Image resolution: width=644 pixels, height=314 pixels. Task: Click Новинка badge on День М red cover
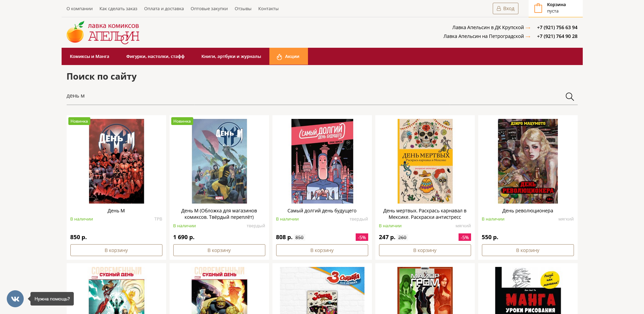click(x=79, y=121)
